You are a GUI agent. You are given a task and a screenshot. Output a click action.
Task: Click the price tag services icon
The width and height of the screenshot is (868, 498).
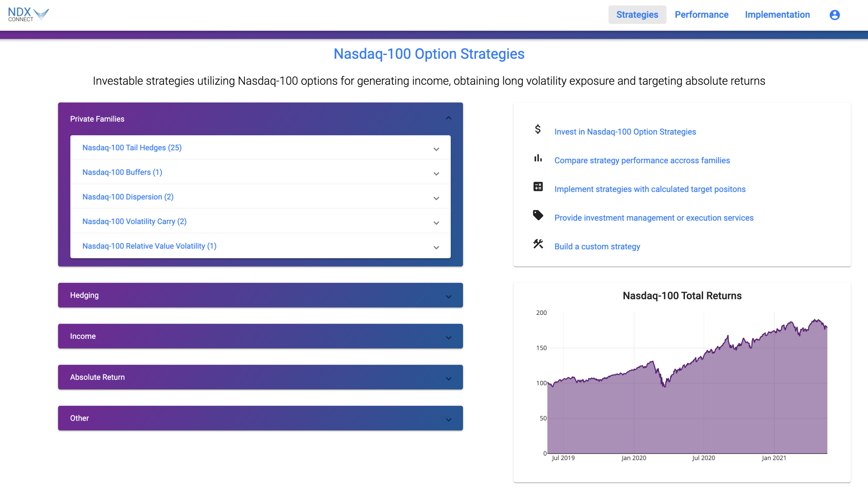(x=538, y=215)
